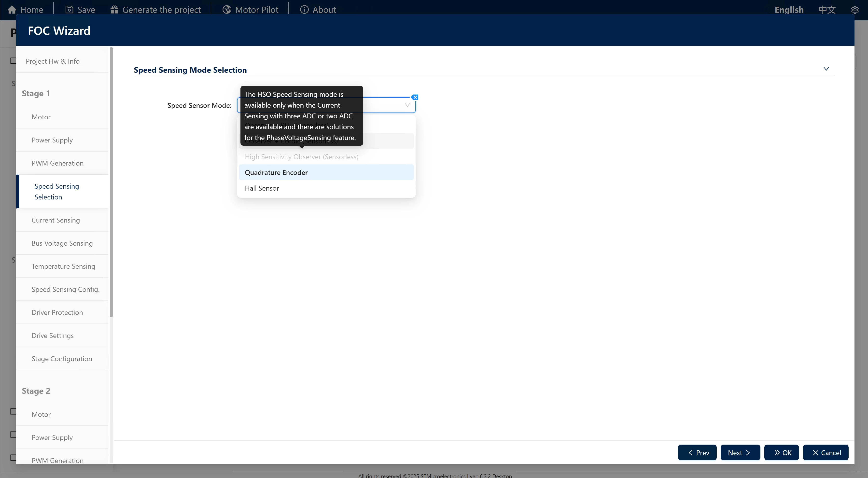Open Current Sensing step
The image size is (868, 478).
(62, 220)
